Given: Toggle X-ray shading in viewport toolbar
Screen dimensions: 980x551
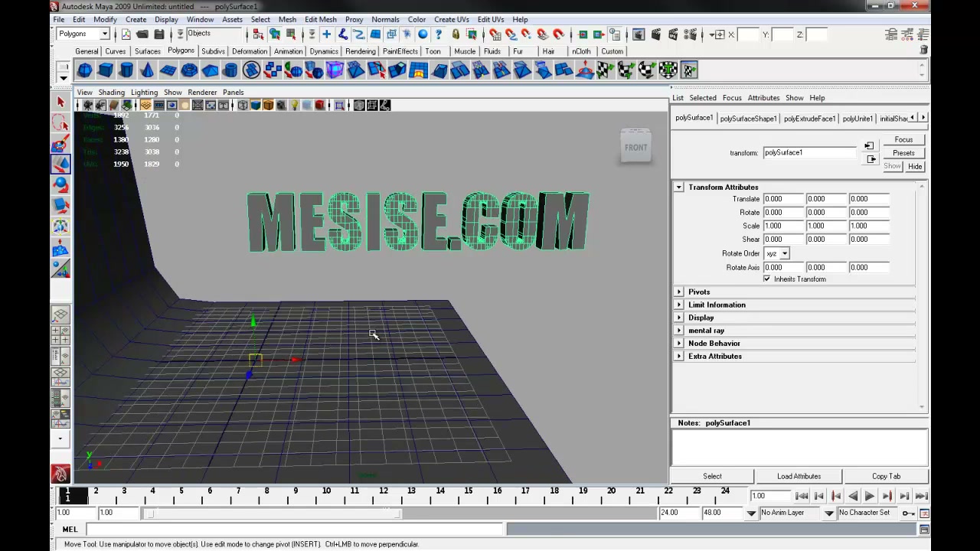Looking at the screenshot, I should point(359,106).
